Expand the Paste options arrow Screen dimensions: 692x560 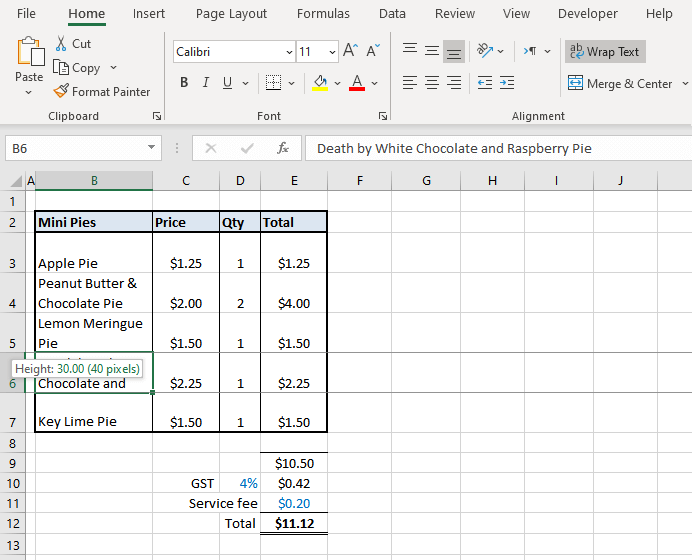[x=29, y=93]
